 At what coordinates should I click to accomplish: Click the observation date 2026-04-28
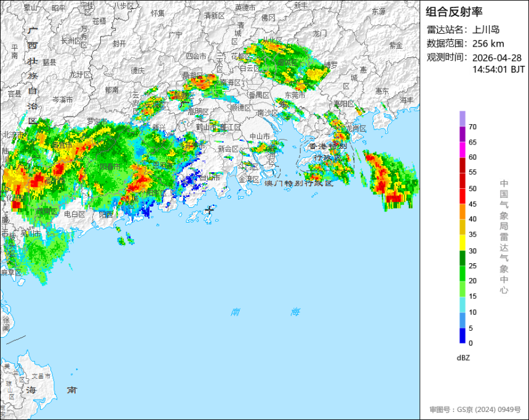tap(496, 58)
